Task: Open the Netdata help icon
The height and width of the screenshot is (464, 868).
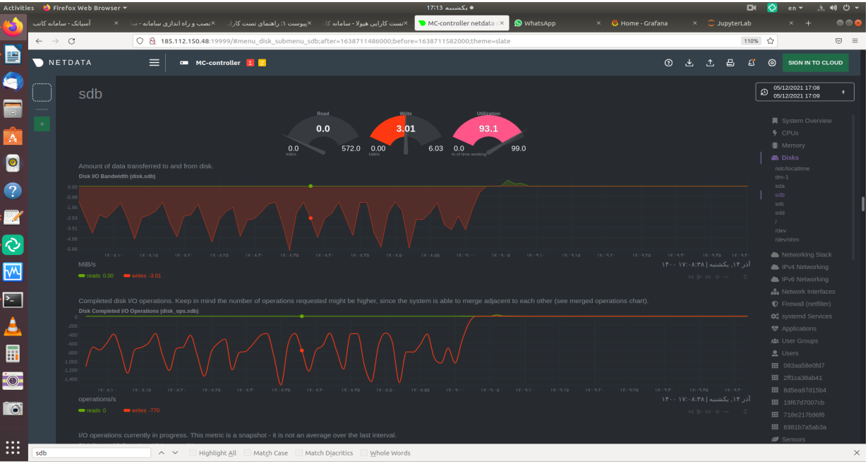Action: click(x=668, y=63)
